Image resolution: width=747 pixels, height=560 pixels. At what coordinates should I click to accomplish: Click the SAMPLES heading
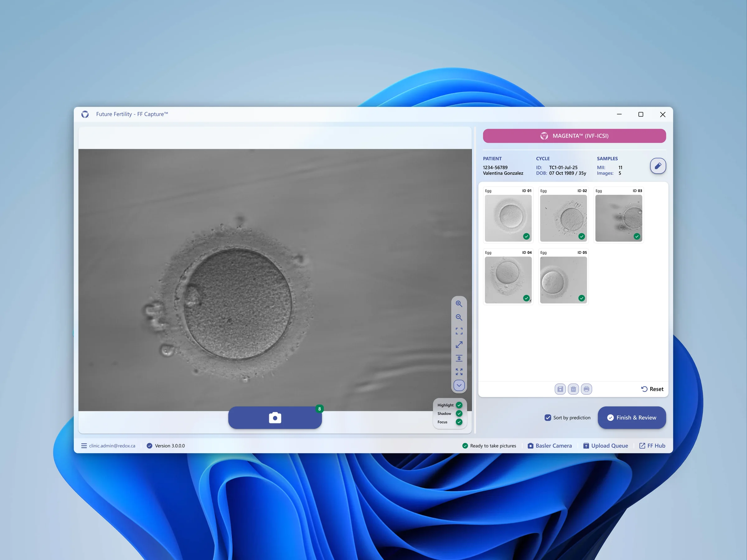pyautogui.click(x=607, y=158)
